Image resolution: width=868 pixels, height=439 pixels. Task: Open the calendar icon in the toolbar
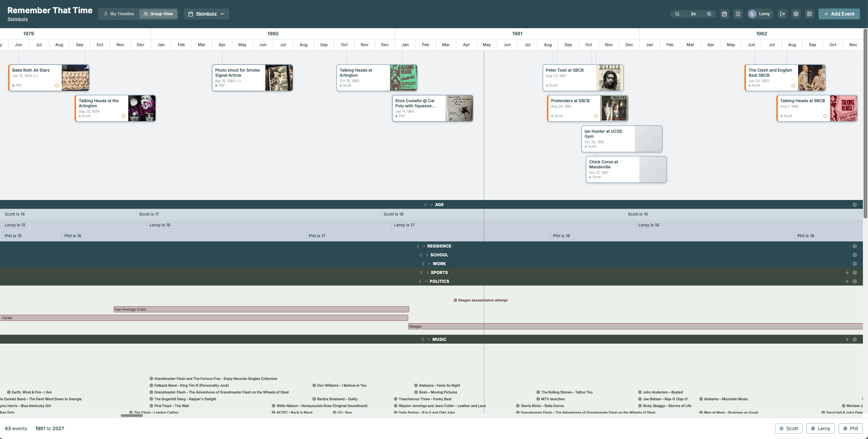click(x=725, y=14)
